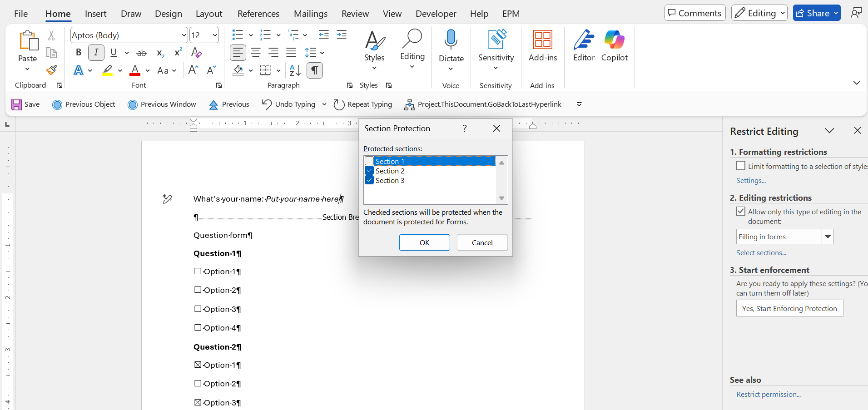
Task: Cut the selection with scissors icon
Action: click(51, 35)
